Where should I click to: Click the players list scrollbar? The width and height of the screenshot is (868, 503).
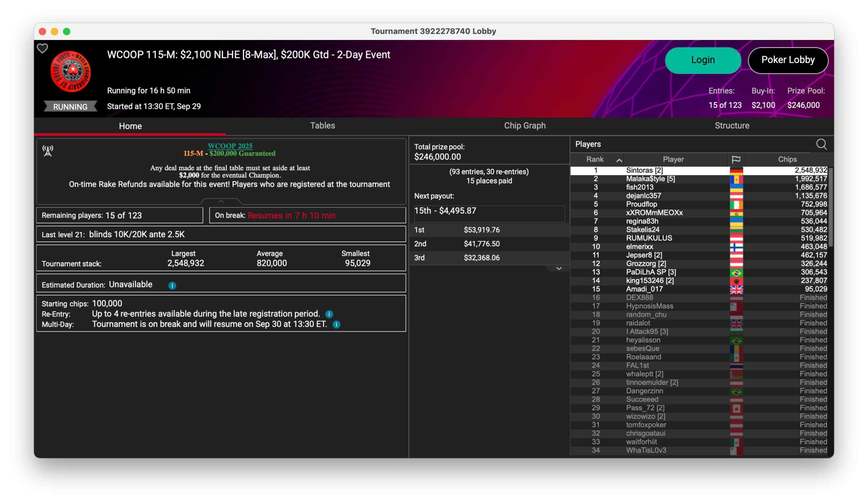coord(830,207)
